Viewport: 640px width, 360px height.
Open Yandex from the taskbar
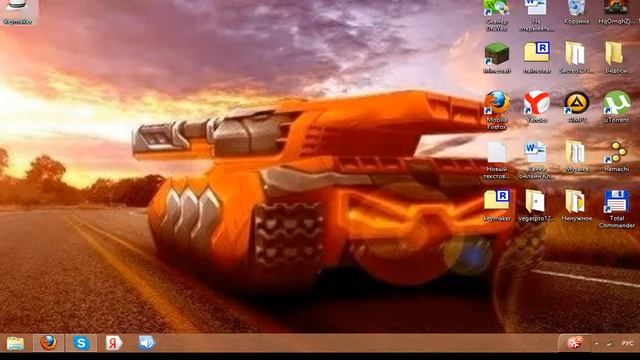[113, 343]
